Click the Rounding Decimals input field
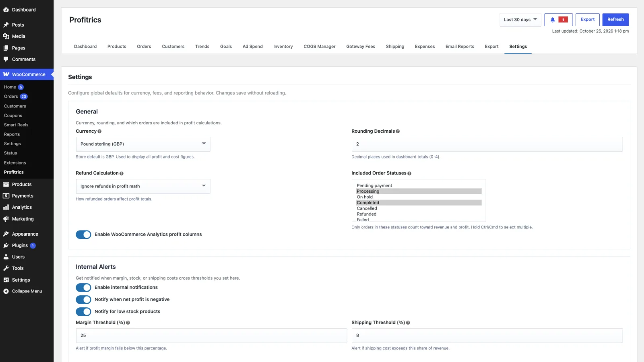Screen dimensions: 644x362 pyautogui.click(x=487, y=144)
